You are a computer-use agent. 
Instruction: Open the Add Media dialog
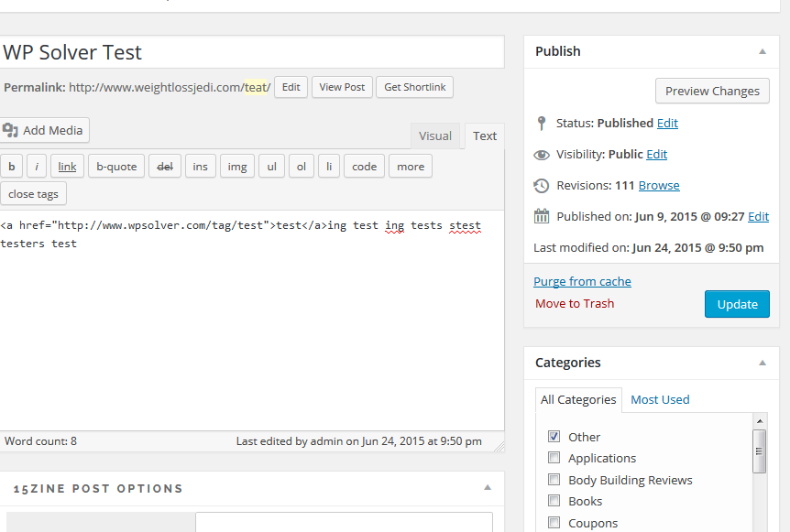click(x=44, y=130)
